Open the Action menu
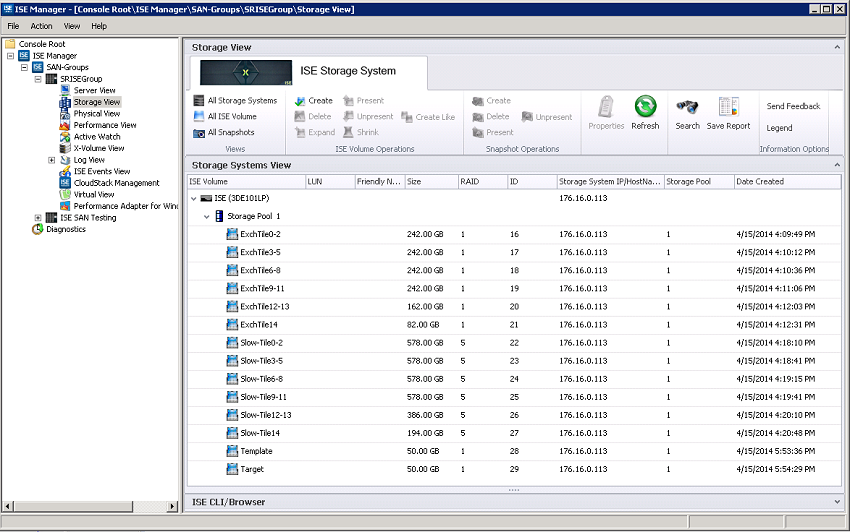 41,26
